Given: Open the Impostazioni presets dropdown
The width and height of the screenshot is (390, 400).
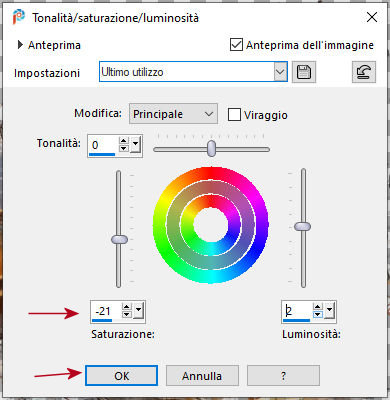Looking at the screenshot, I should [280, 72].
